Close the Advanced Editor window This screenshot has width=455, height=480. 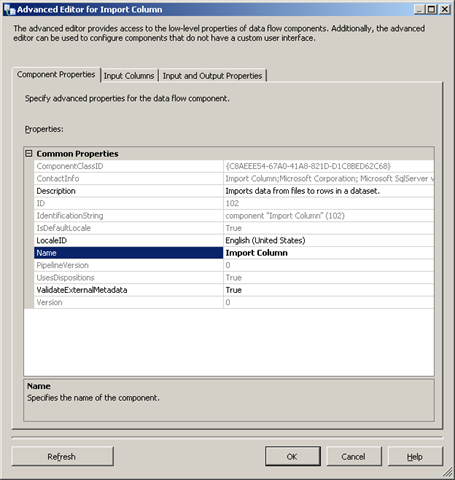click(445, 9)
